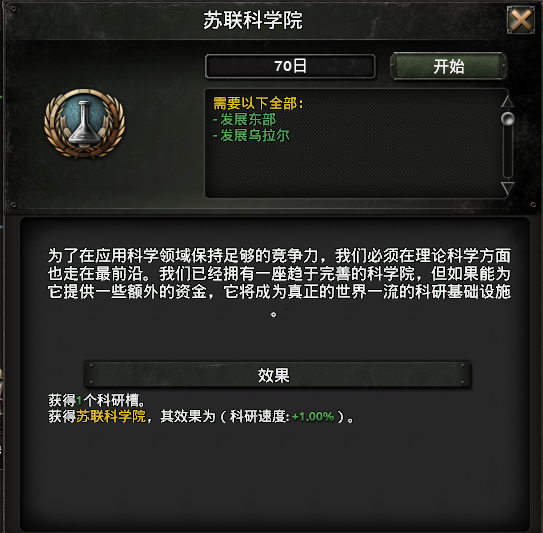Image resolution: width=543 pixels, height=533 pixels.
Task: Click the round scrollbar thumb knob
Action: 508,119
